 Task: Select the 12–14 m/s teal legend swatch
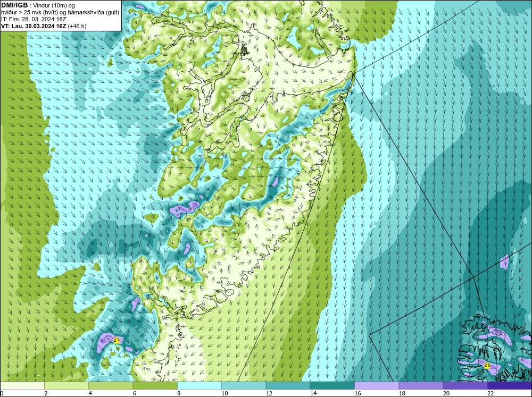tap(288, 386)
